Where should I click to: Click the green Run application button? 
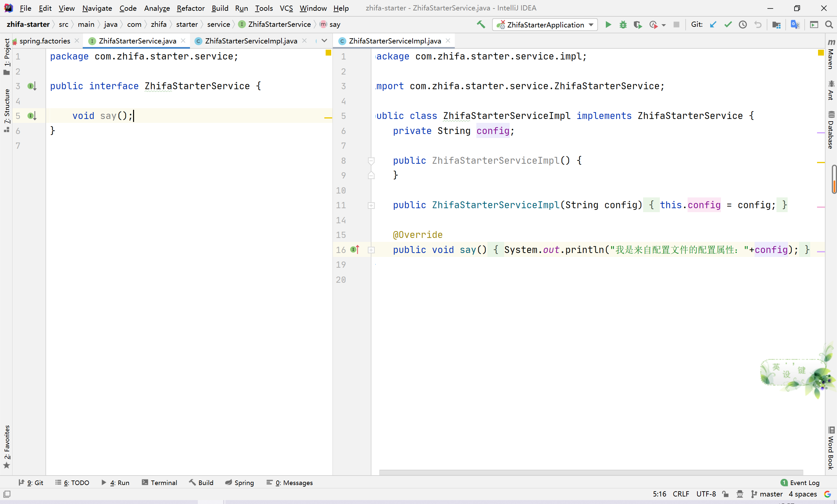coord(608,25)
